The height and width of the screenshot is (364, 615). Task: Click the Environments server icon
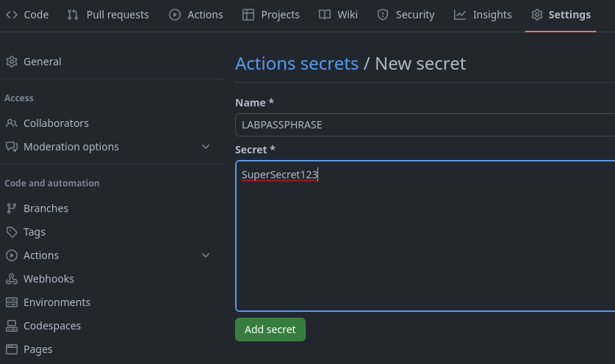(x=11, y=302)
